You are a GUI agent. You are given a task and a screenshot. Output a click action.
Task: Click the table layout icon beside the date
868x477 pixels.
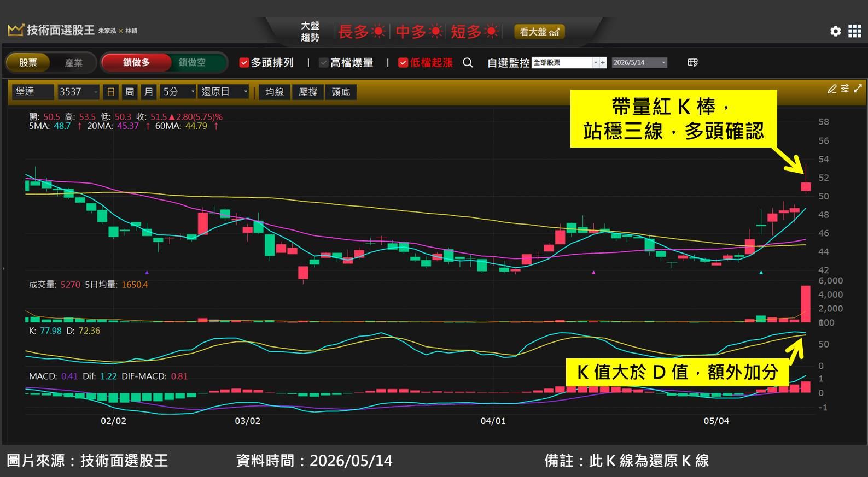(692, 63)
